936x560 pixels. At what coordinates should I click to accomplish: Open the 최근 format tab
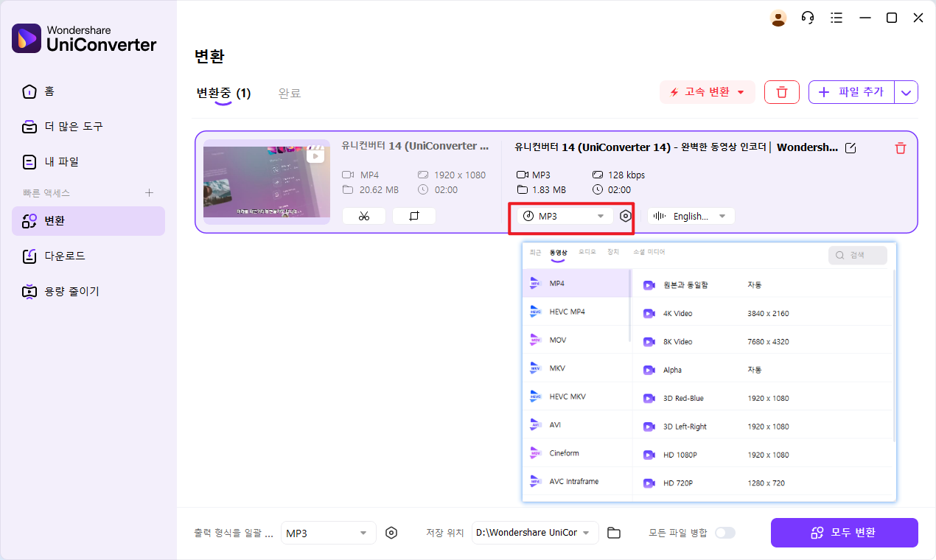[x=535, y=252]
